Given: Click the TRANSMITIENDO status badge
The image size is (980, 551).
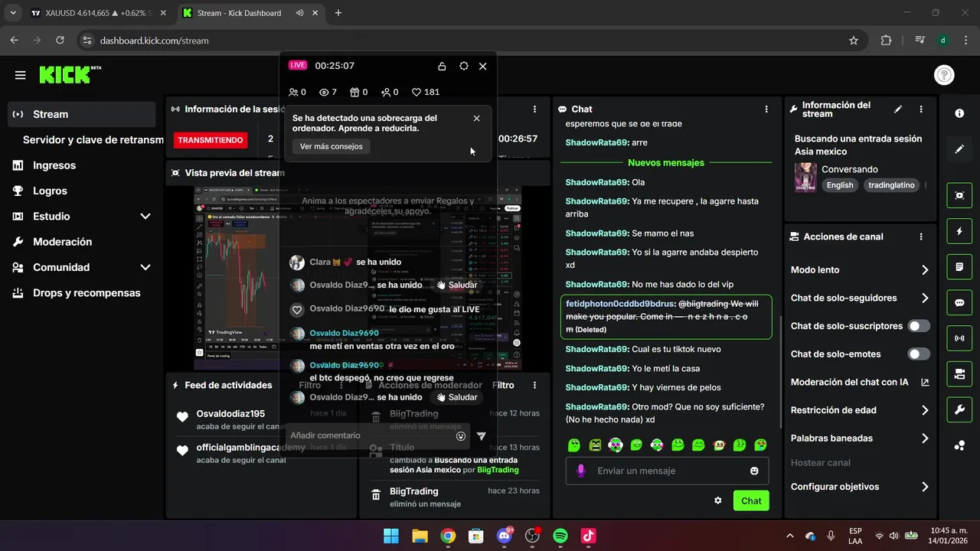Looking at the screenshot, I should point(211,140).
